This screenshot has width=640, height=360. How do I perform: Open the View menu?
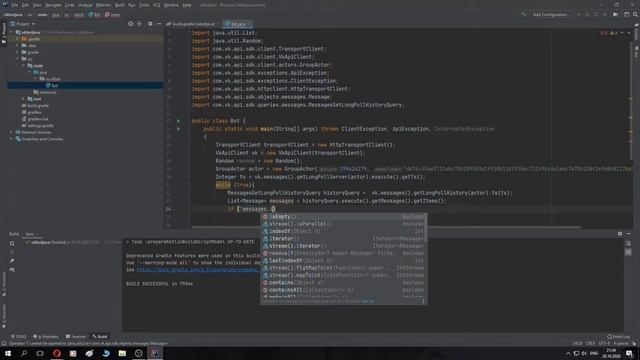click(37, 5)
